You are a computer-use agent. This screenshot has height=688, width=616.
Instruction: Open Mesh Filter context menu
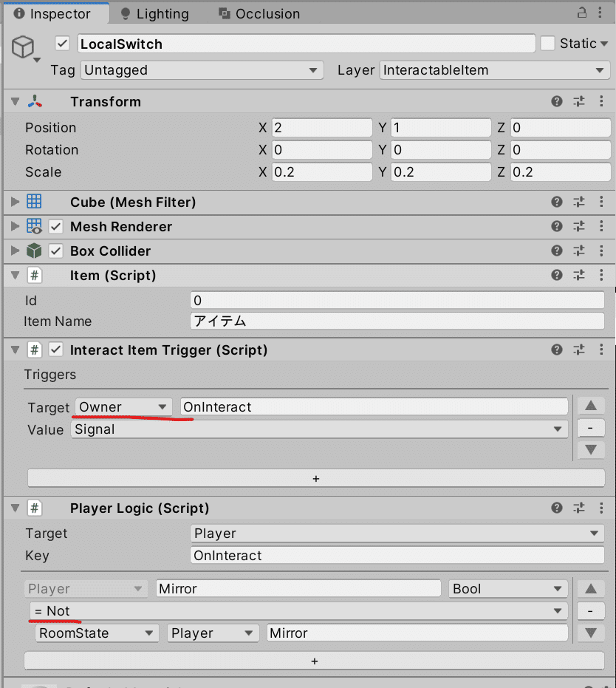(x=601, y=202)
